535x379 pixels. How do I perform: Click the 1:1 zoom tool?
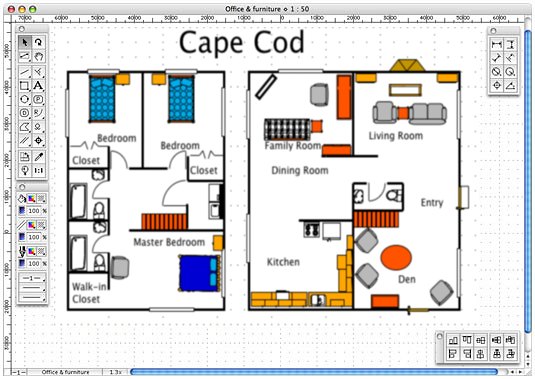click(x=39, y=170)
